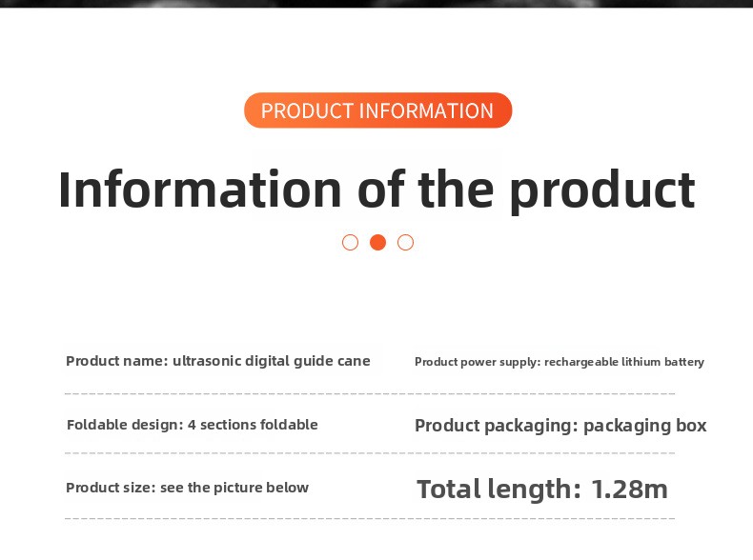Click the 'see the picture below' text
753x560 pixels.
pyautogui.click(x=234, y=488)
